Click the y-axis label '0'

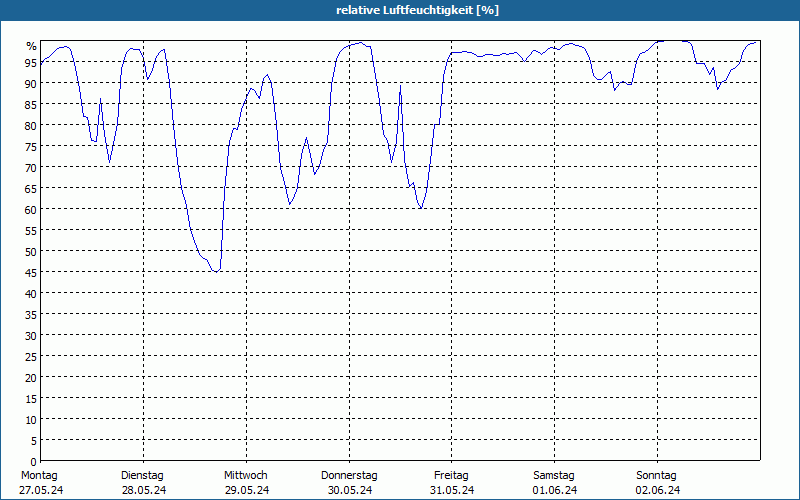coord(34,462)
